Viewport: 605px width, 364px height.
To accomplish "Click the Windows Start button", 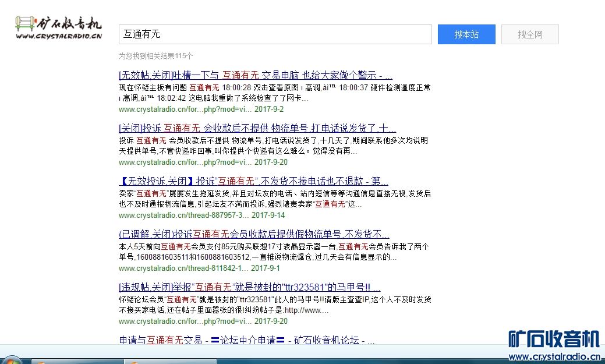I will (x=13, y=361).
